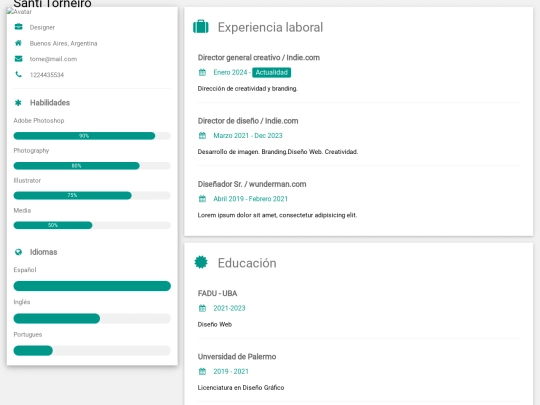Click Dirección de creatividad y branding text
Screen dimensions: 540x405
click(248, 89)
